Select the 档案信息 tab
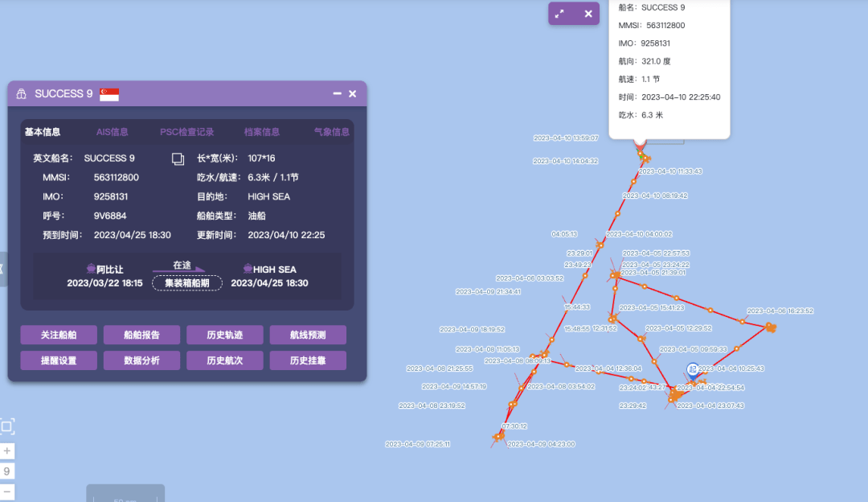Viewport: 868px width, 502px height. tap(262, 132)
